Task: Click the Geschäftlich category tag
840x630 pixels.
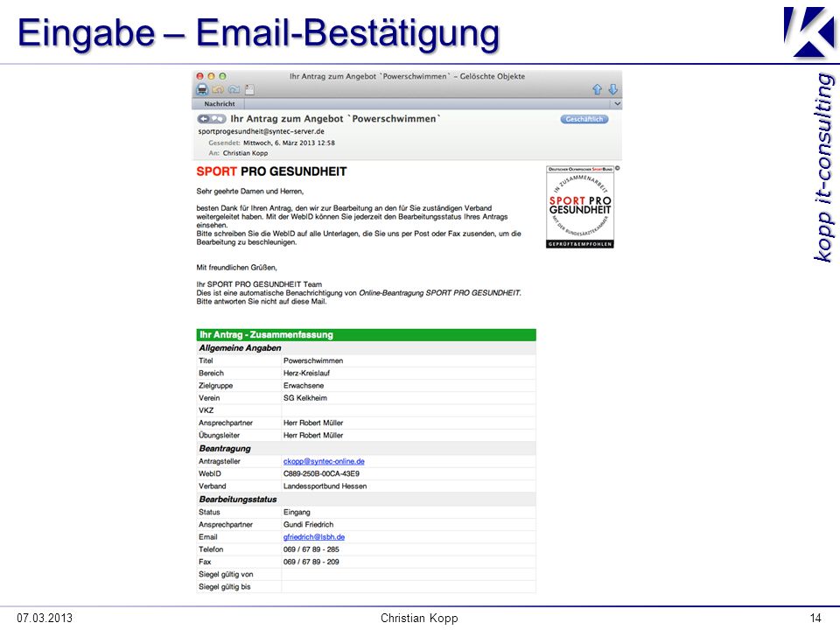Action: 584,119
